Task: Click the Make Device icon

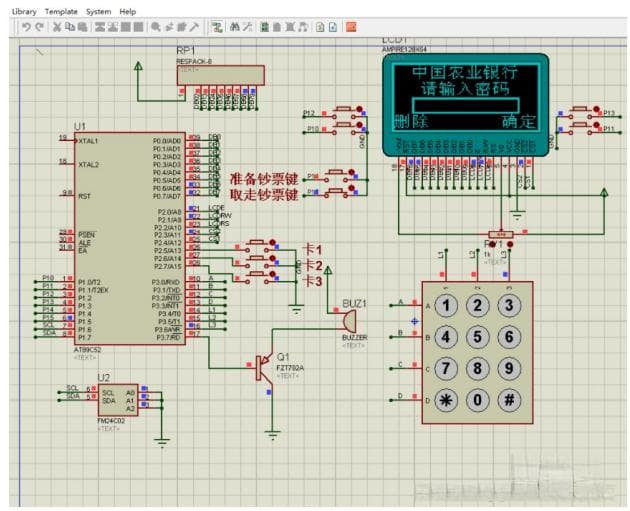Action: click(169, 27)
